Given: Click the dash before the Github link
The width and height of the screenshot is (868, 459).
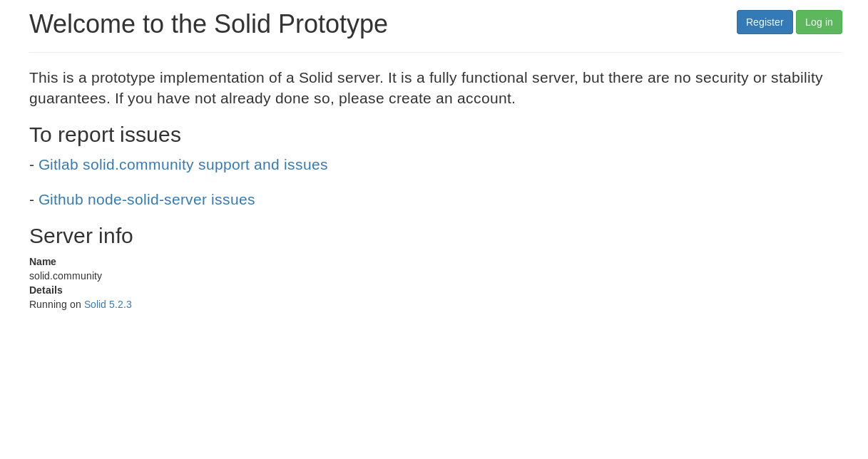Looking at the screenshot, I should pyautogui.click(x=31, y=200).
